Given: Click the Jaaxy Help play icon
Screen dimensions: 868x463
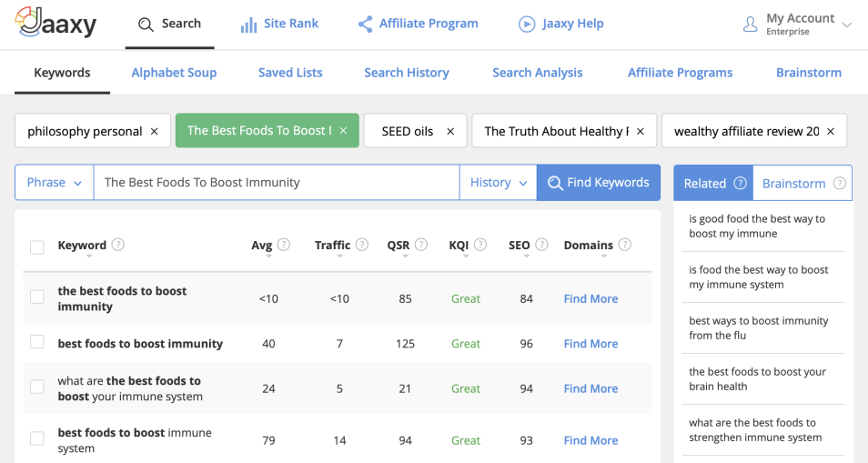Looking at the screenshot, I should pos(527,25).
